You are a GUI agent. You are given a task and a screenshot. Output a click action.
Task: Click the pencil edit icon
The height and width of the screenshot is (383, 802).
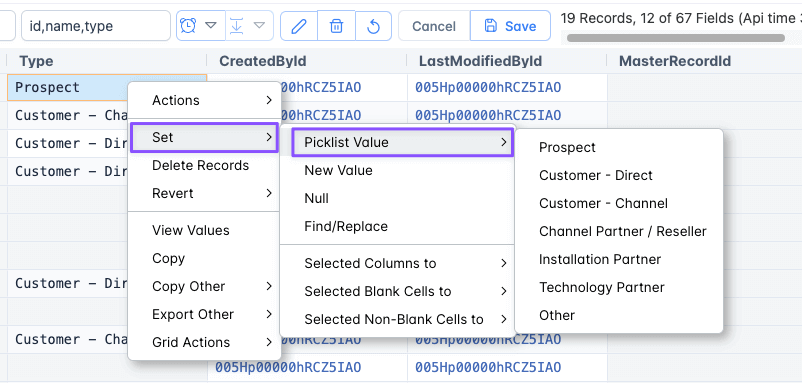point(299,26)
